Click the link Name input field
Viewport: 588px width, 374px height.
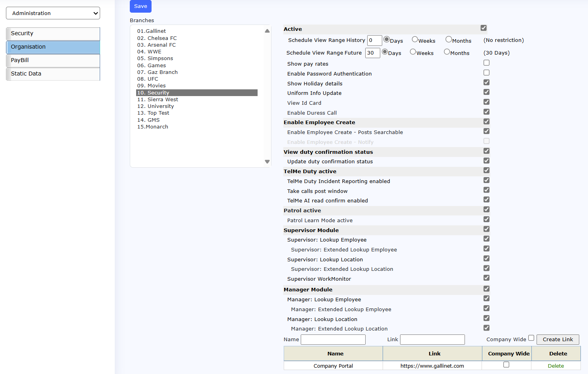333,340
